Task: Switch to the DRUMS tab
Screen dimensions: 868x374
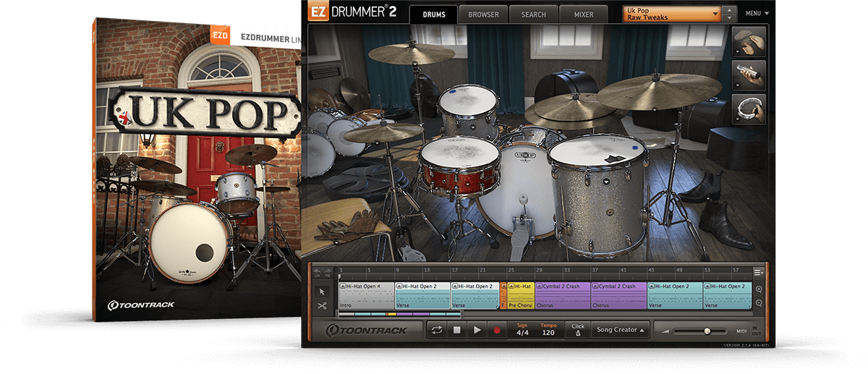Action: (x=433, y=14)
